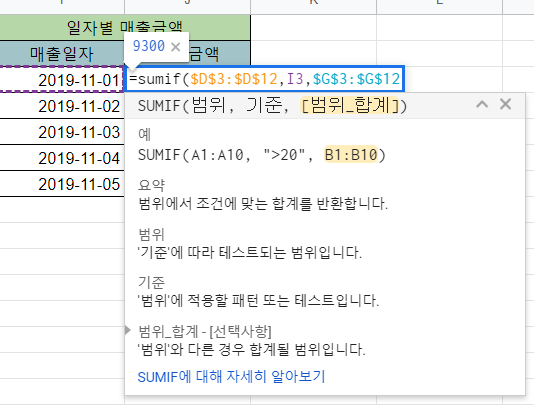Click the B1:B10 example argument
The image size is (534, 405).
pos(351,155)
